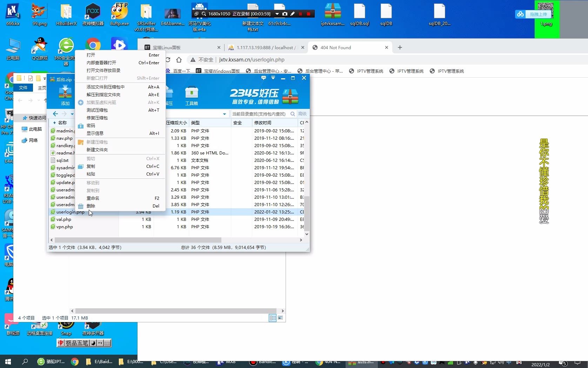This screenshot has height=368, width=588.
Task: Click the 解压 extract toolbar icon
Action: pos(169,93)
